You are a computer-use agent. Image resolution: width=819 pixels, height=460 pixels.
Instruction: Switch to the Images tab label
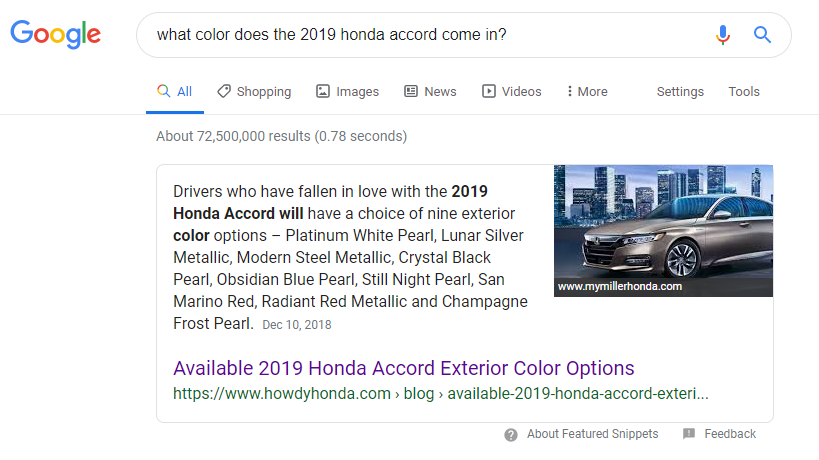[x=357, y=92]
